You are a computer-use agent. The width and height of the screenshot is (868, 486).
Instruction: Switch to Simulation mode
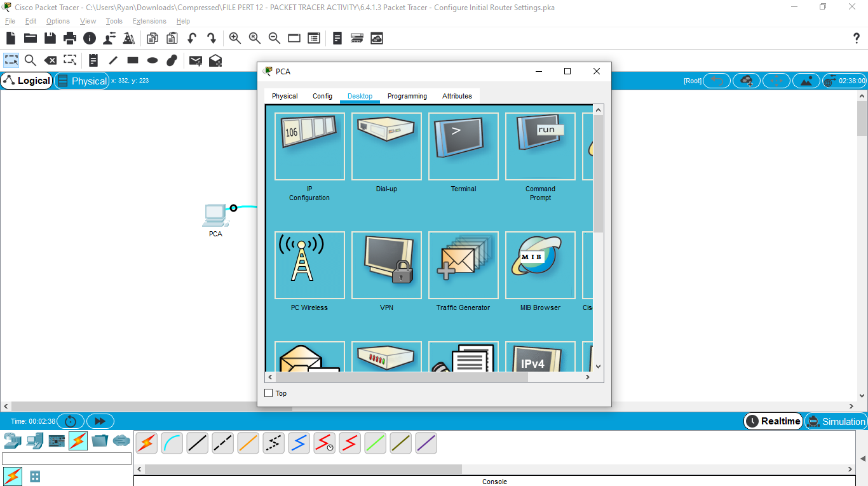(x=836, y=421)
